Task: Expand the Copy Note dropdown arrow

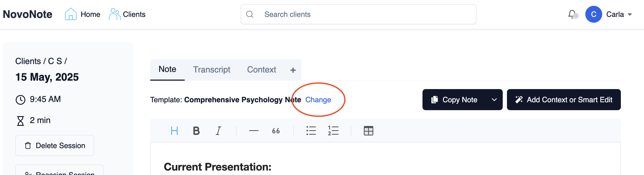Action: pyautogui.click(x=494, y=100)
